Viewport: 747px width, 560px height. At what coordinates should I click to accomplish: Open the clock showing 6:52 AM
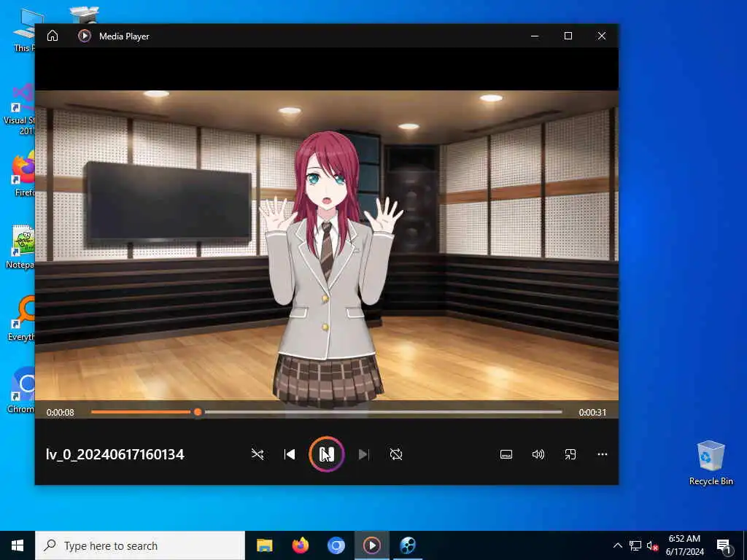(x=684, y=545)
